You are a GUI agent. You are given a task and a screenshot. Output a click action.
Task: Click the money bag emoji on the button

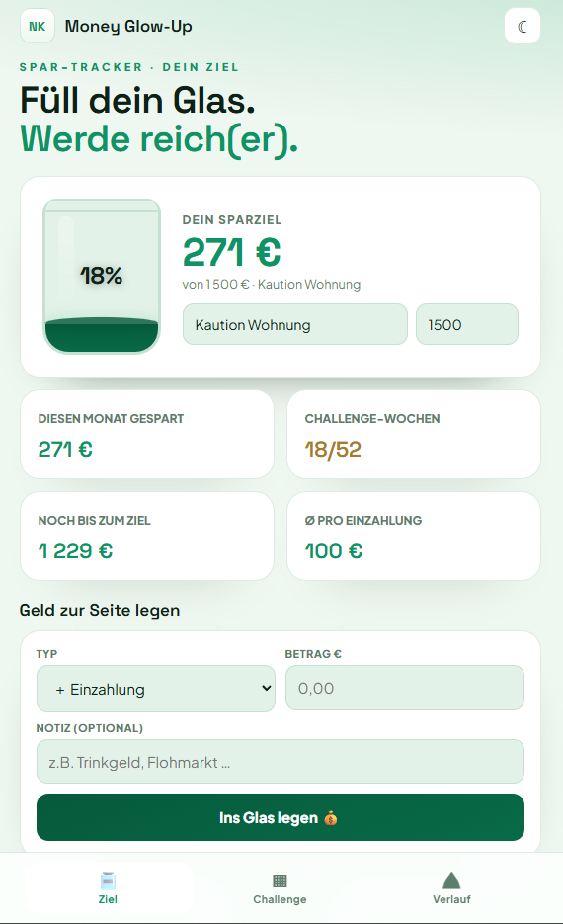(x=330, y=818)
